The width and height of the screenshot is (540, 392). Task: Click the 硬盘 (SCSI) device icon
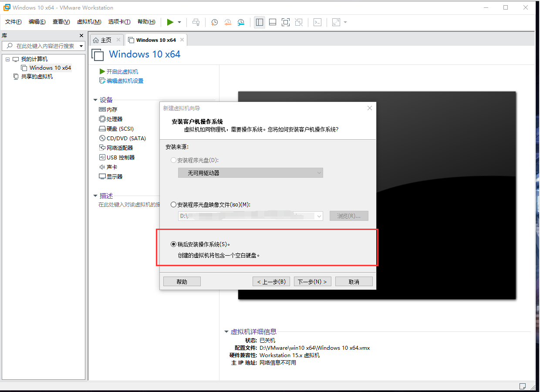102,129
